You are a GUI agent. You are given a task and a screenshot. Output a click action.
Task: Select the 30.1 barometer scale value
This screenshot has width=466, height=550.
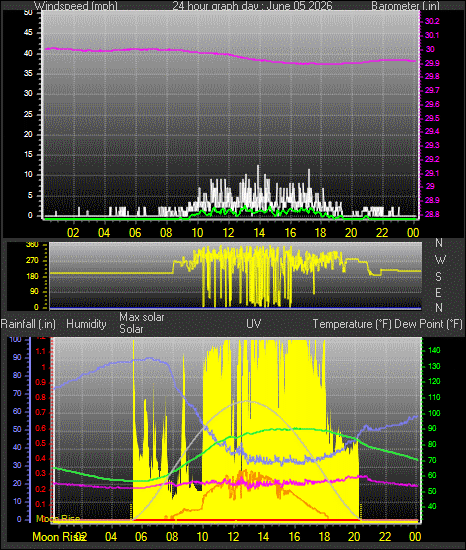coord(432,35)
